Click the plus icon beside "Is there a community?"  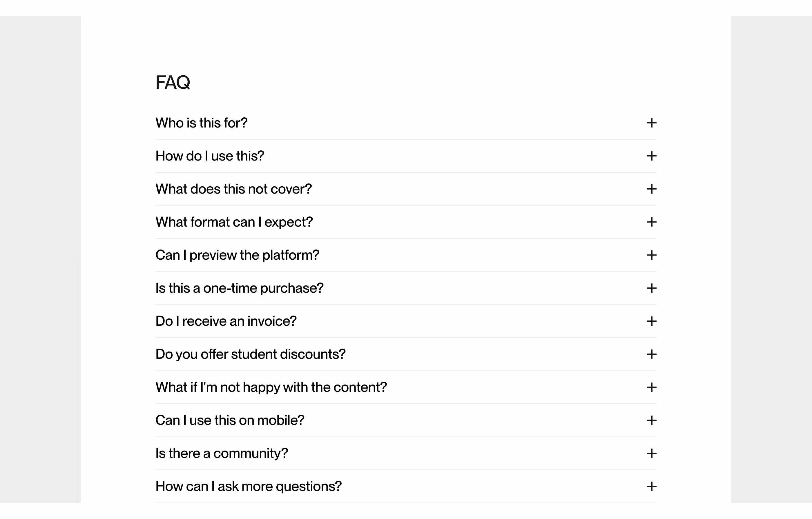pos(652,453)
